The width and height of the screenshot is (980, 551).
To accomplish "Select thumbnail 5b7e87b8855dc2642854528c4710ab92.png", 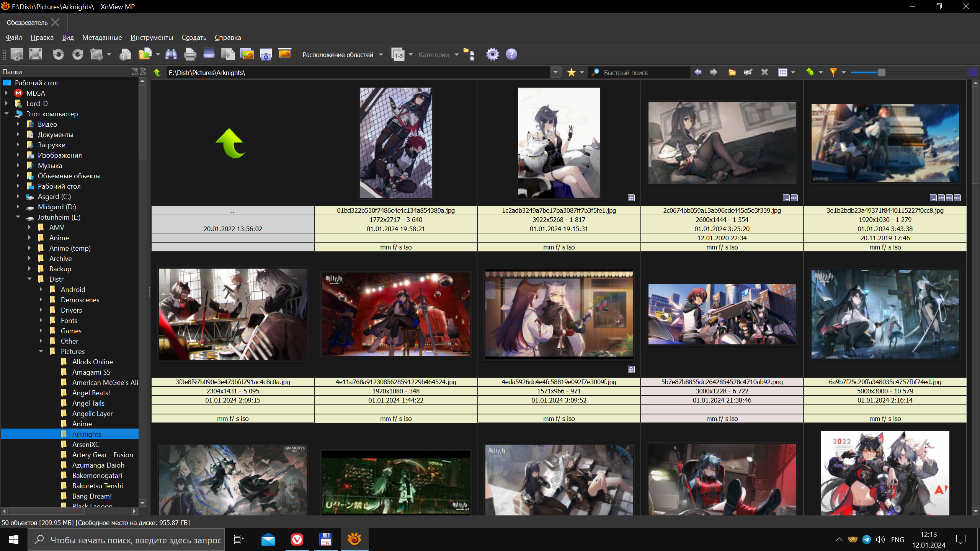I will [x=722, y=314].
